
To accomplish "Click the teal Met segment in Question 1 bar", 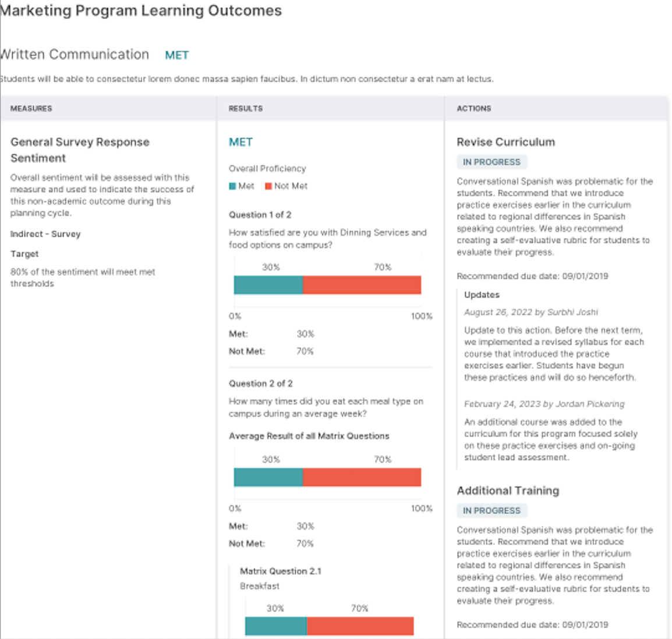I will pyautogui.click(x=268, y=285).
